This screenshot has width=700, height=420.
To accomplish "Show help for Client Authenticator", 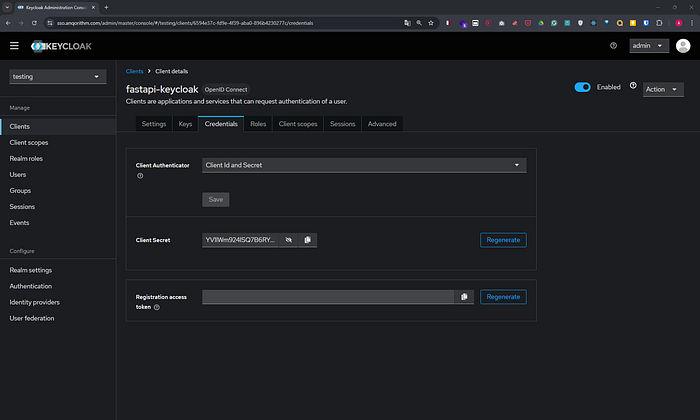I will 140,176.
